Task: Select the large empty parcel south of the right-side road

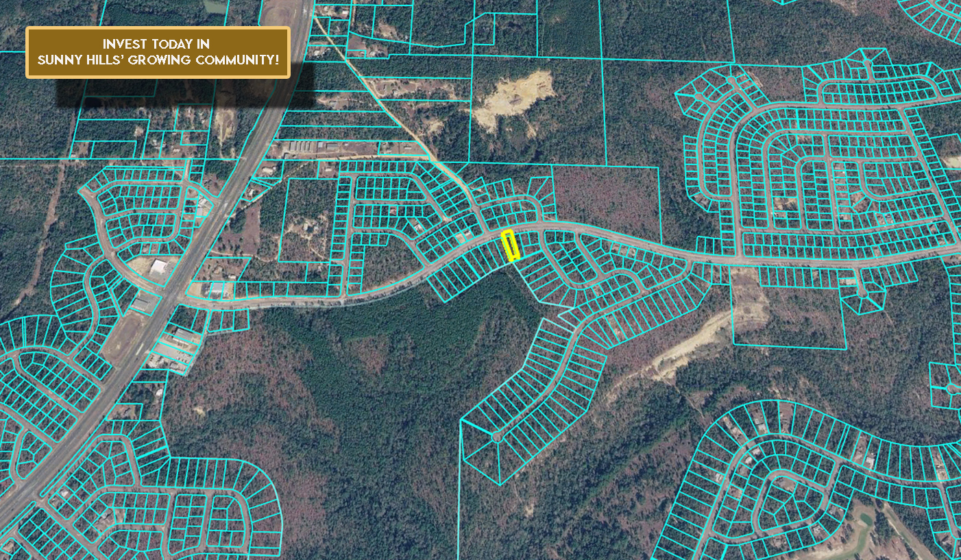Action: coord(788,315)
